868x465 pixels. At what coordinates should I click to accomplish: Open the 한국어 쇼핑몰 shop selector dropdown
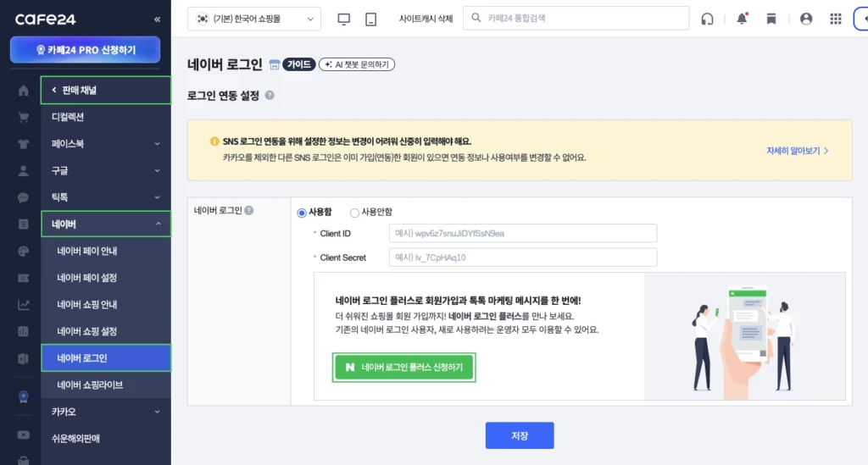(254, 19)
